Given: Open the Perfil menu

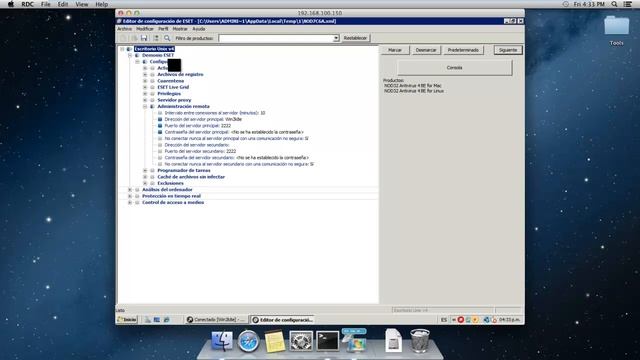Looking at the screenshot, I should pyautogui.click(x=163, y=29).
